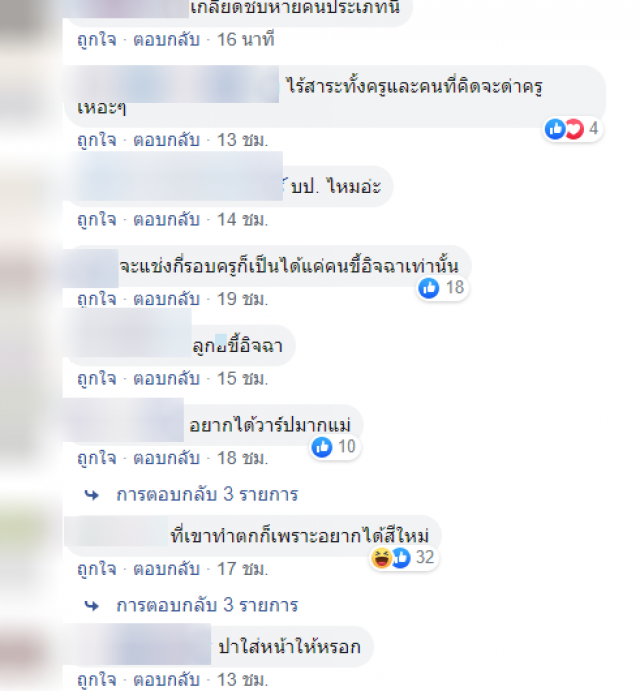Image resolution: width=640 pixels, height=691 pixels.
Task: Click the comment text อยากได้วาร์ปมากแม่
Action: click(270, 425)
